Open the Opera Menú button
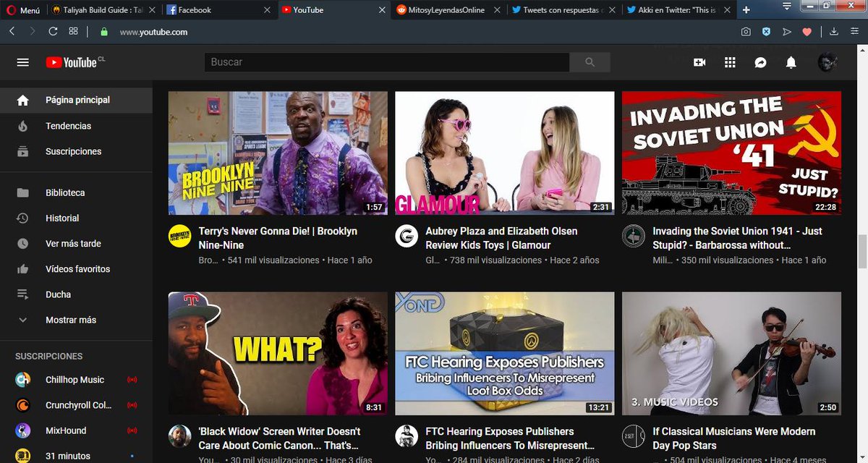Viewport: 868px width, 463px height. (x=23, y=10)
